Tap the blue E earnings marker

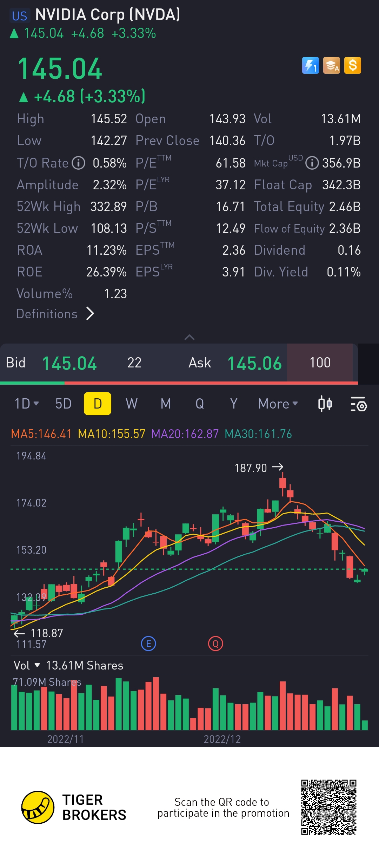(148, 644)
